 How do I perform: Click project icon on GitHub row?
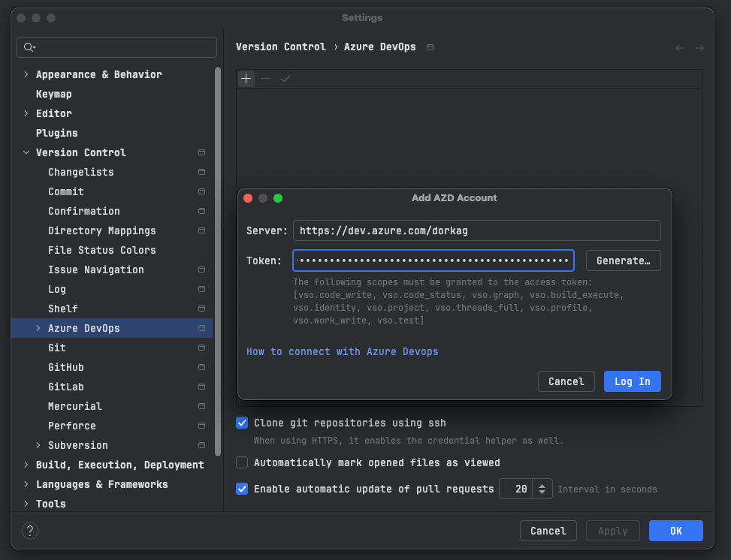tap(201, 368)
